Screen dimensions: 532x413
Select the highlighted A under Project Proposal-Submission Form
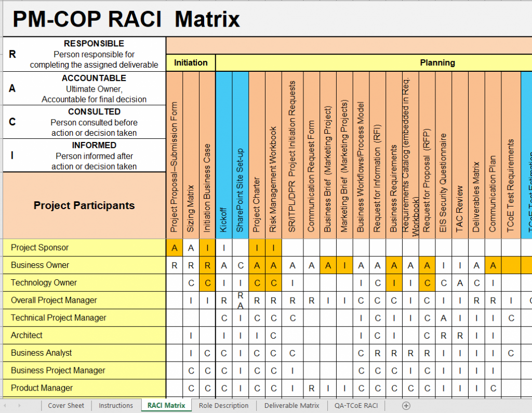click(174, 248)
